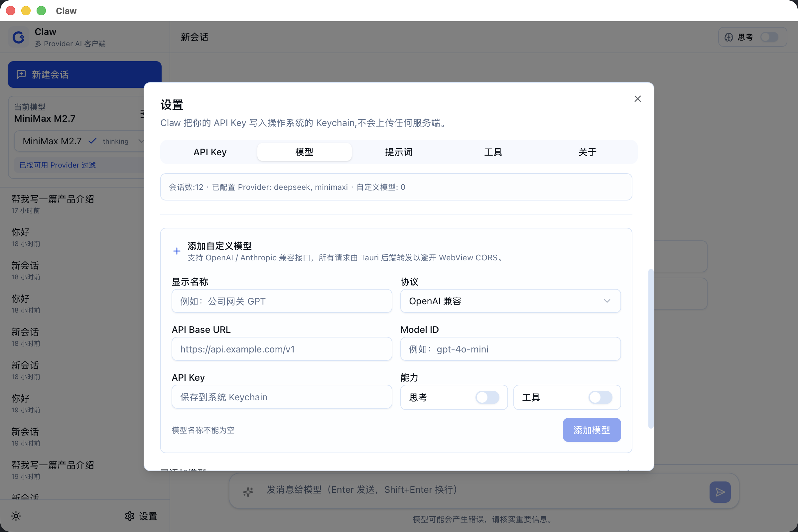Click the checkmark next to MiniMax M2.7

click(x=92, y=141)
